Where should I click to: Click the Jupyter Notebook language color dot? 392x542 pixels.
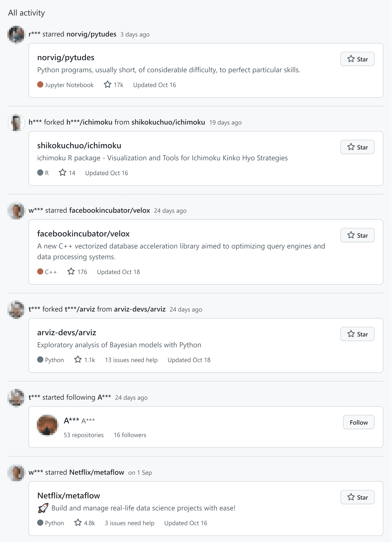(x=40, y=85)
